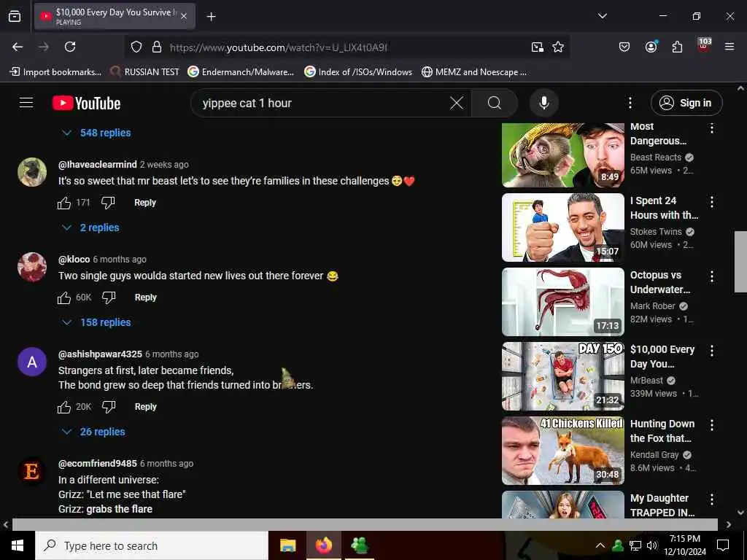Dislike the @ashishpawar4325 comment
This screenshot has height=560, width=747.
pos(109,407)
